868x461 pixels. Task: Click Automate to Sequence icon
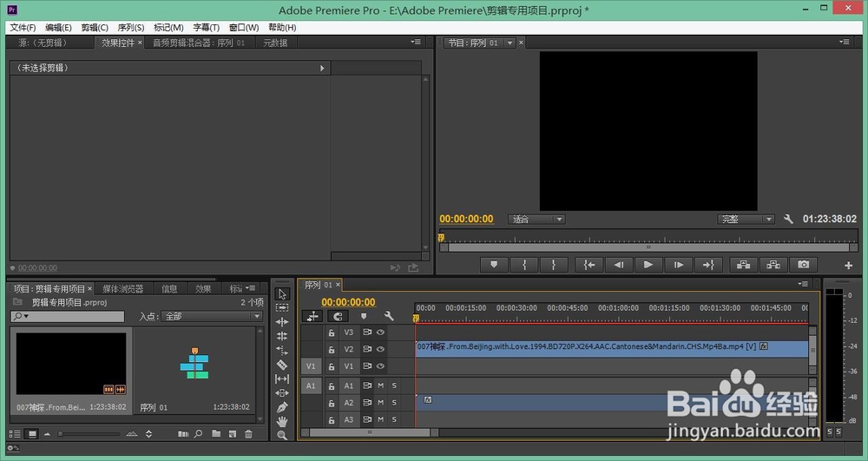click(182, 434)
